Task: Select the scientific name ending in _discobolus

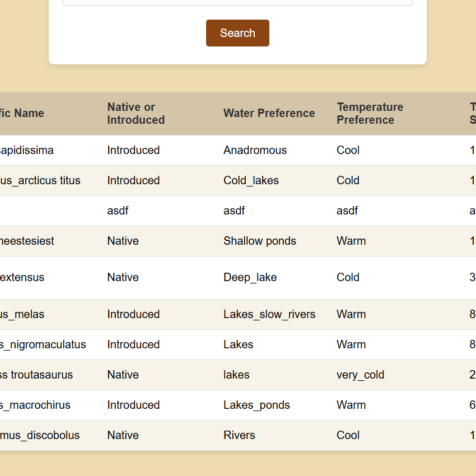Action: [40, 435]
